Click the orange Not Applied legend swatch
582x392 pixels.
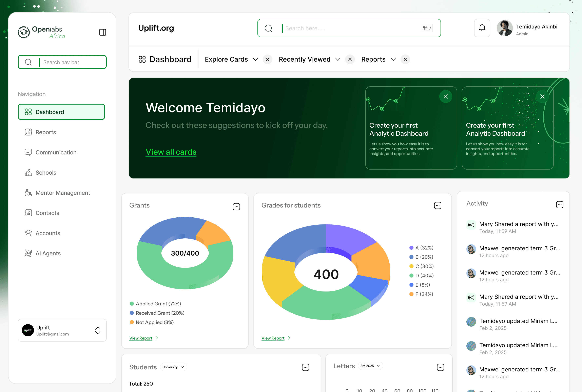132,322
